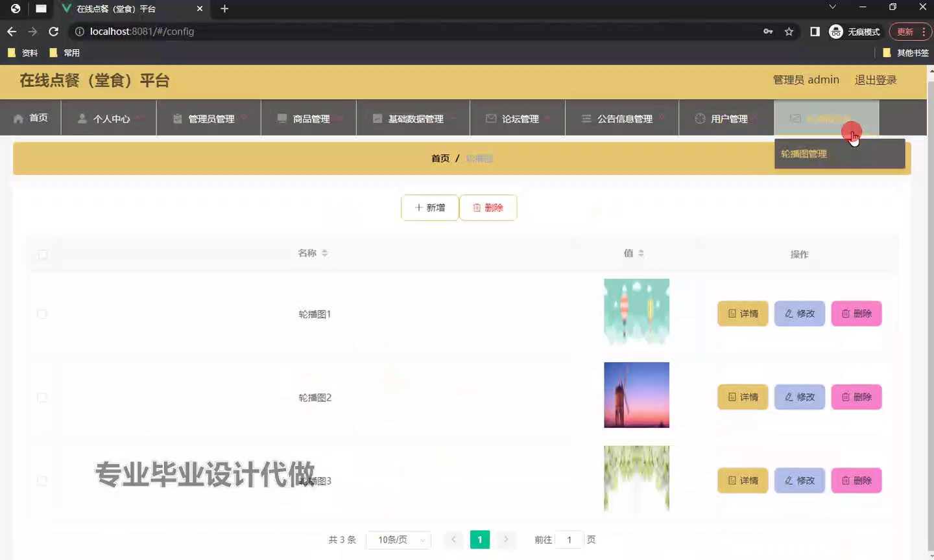Click the plus icon on 新增 button

[418, 207]
